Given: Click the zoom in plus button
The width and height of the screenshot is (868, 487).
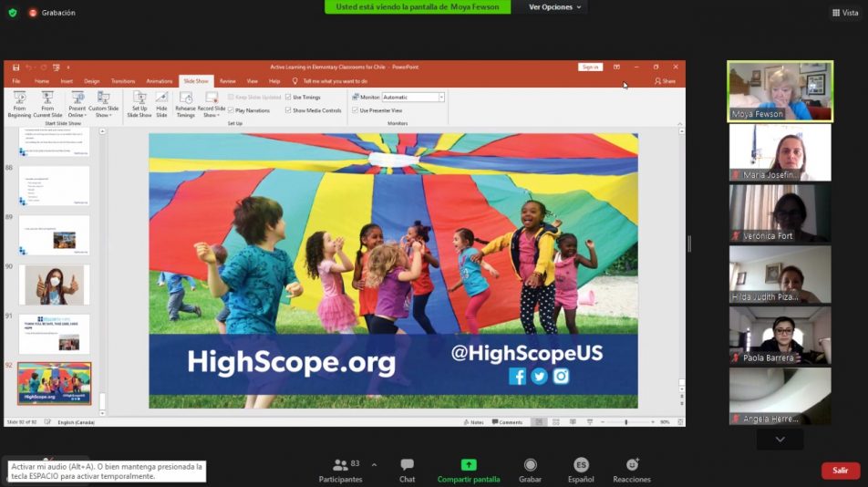Looking at the screenshot, I should [x=653, y=422].
